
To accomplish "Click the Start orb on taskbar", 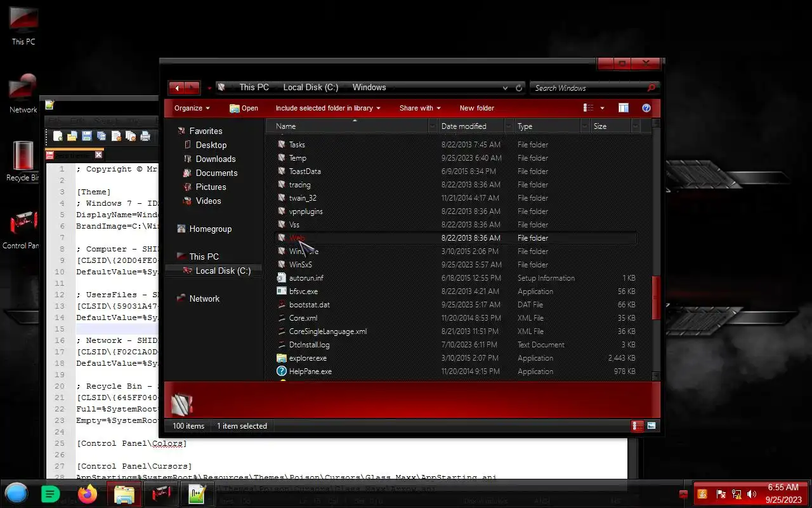I will pos(16,493).
